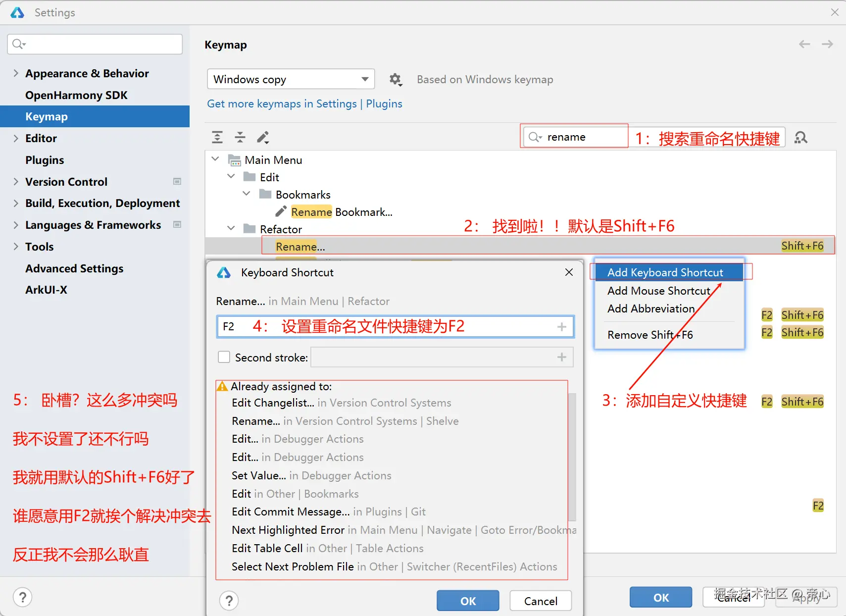Close the Keyboard Shortcut dialog with X
Screen dimensions: 846x616
pos(569,272)
